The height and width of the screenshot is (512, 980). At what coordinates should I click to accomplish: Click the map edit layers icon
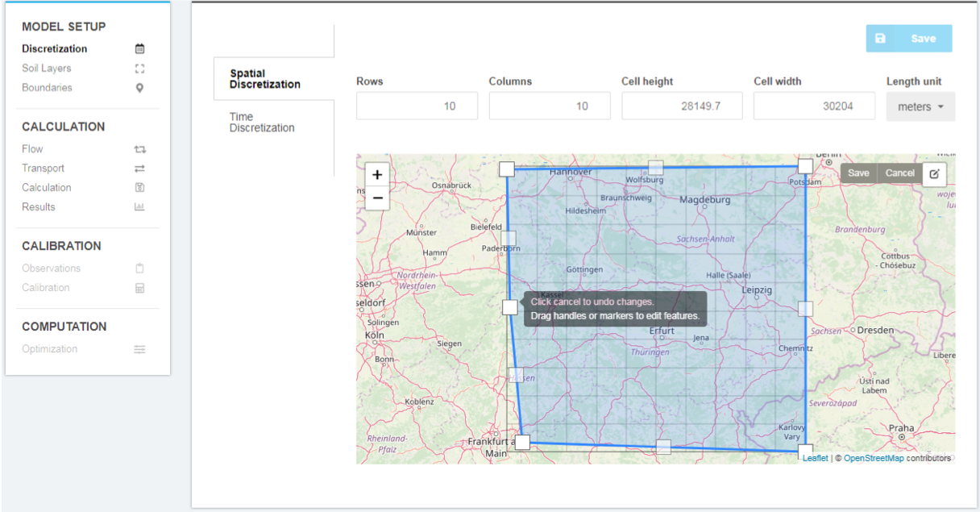pyautogui.click(x=934, y=173)
